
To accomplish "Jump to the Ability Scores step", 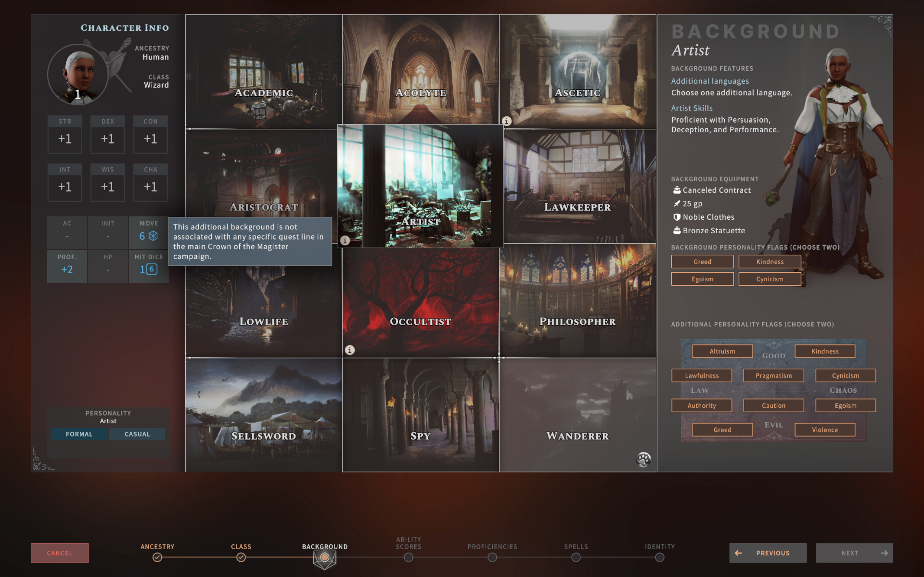I will pos(409,557).
